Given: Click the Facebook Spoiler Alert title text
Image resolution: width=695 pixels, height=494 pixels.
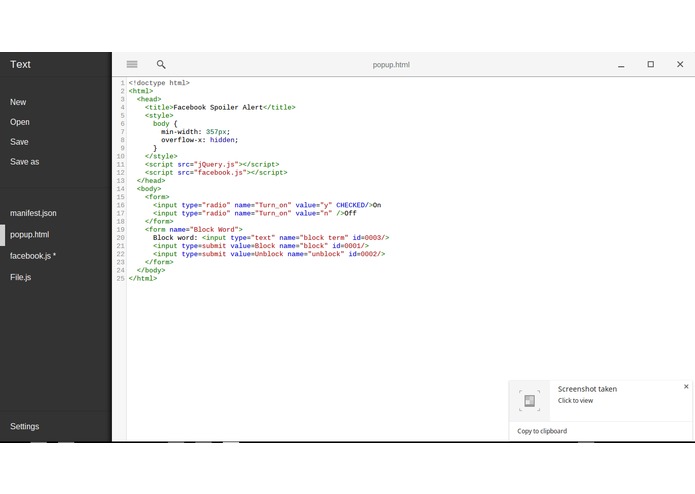Looking at the screenshot, I should pos(218,107).
